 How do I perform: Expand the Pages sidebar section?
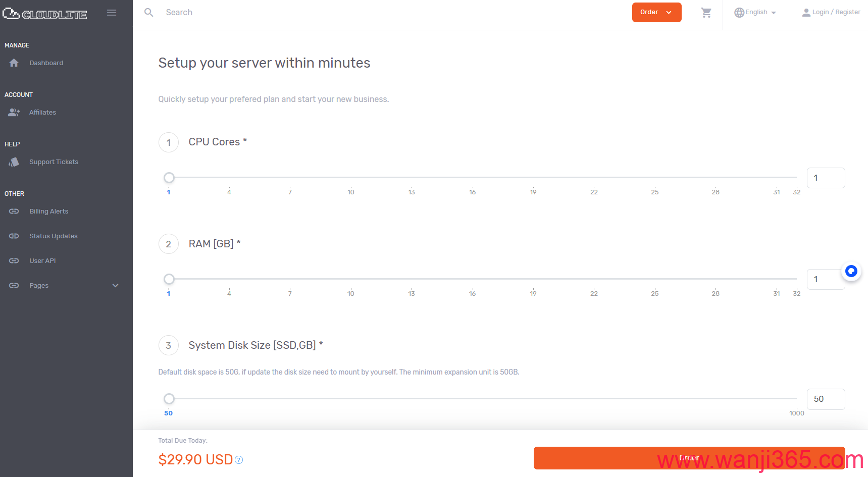(115, 286)
